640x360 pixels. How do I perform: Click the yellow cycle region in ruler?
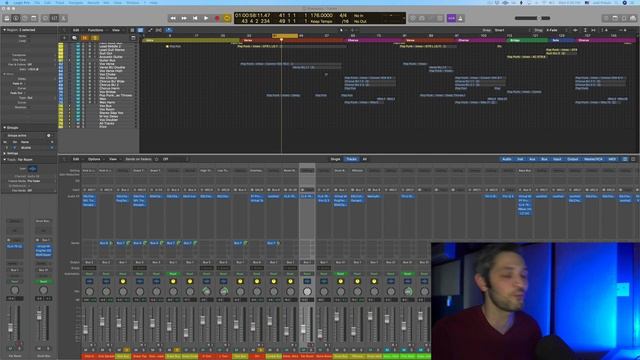(x=285, y=36)
